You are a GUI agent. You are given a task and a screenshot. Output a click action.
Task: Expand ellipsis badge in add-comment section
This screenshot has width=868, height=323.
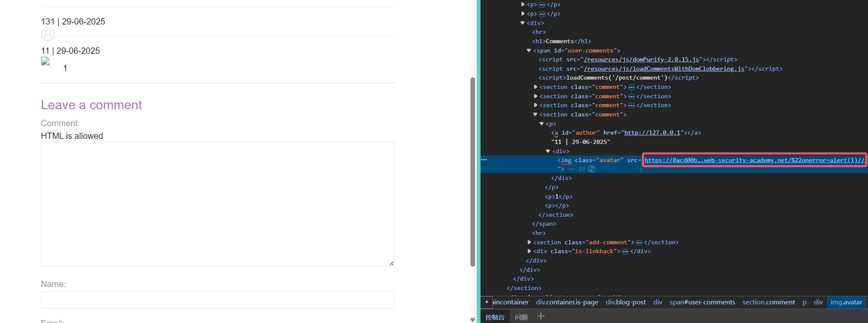tap(639, 243)
